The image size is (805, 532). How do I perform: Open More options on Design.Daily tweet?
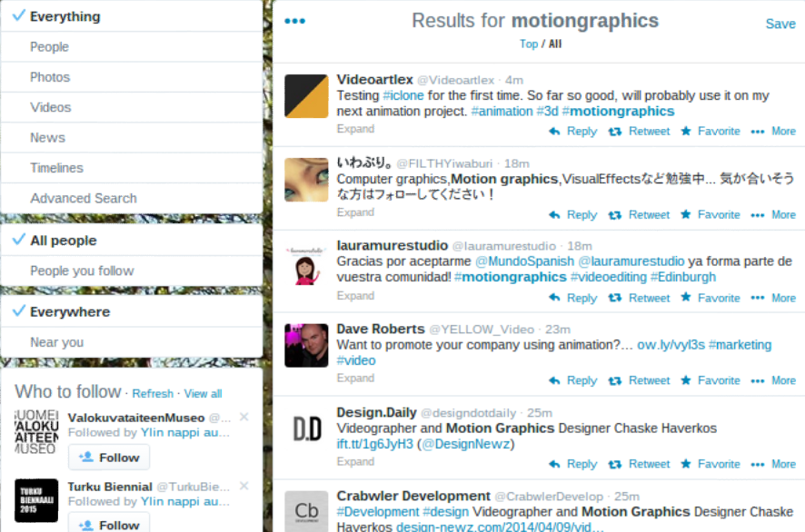click(773, 464)
